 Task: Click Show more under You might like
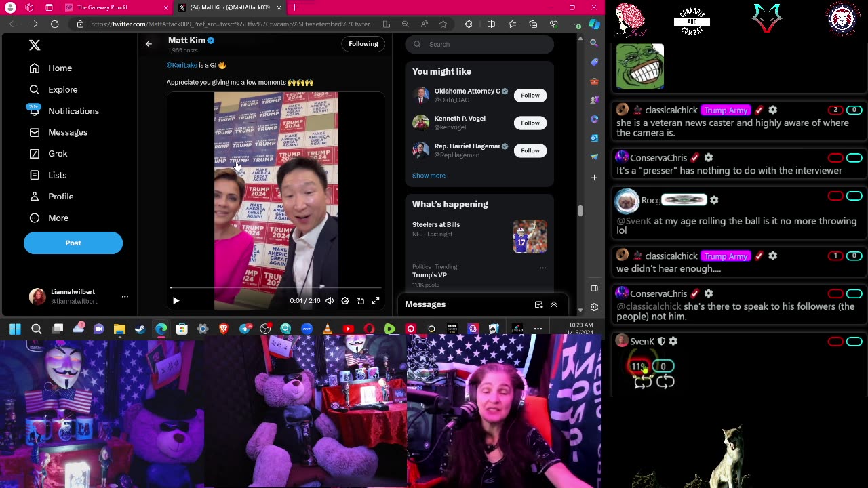pos(429,176)
